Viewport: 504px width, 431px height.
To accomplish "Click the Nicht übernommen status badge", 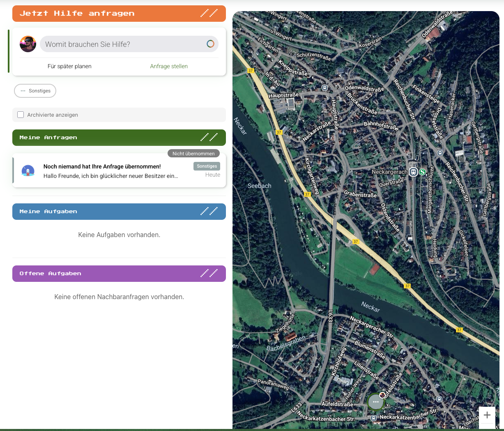I will tap(193, 153).
